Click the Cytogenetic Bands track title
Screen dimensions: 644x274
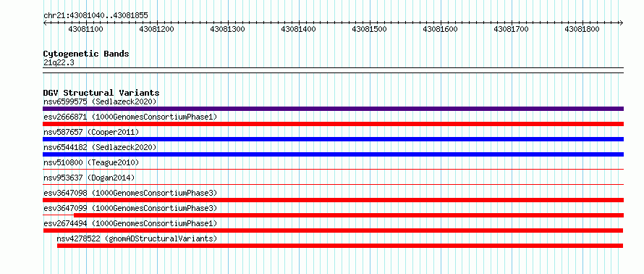point(86,54)
